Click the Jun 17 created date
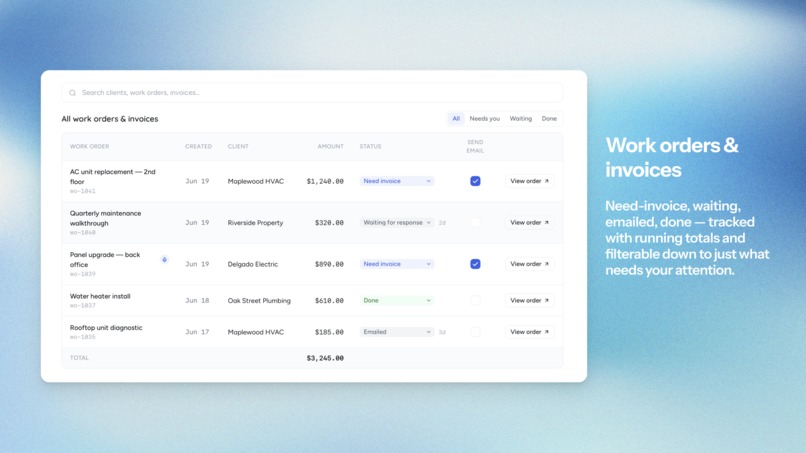The width and height of the screenshot is (806, 453). [197, 332]
